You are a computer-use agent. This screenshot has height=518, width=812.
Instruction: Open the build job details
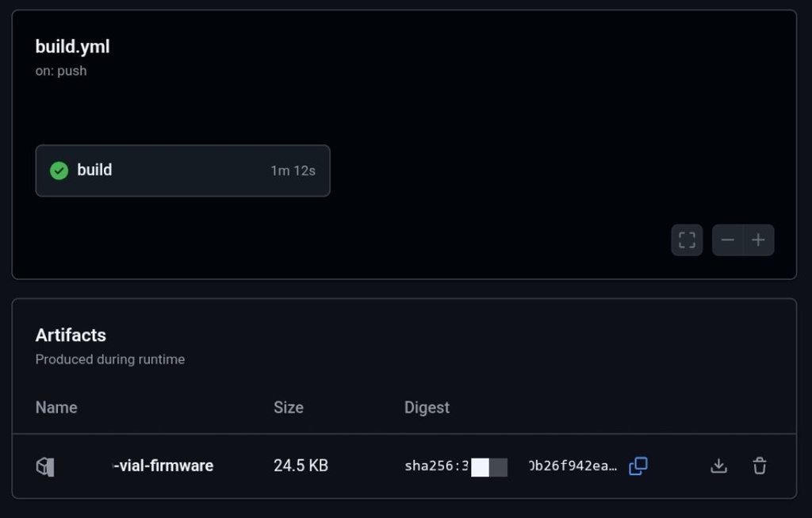pos(94,171)
